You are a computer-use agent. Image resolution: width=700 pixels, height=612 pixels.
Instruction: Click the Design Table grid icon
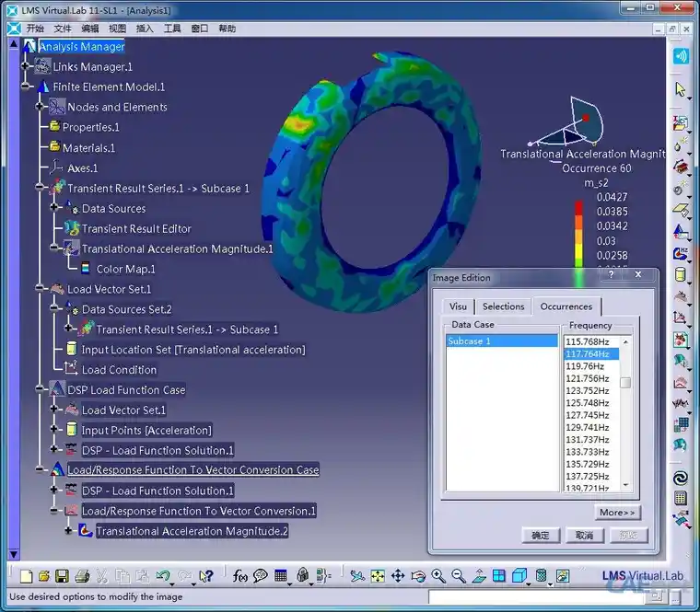click(x=280, y=575)
